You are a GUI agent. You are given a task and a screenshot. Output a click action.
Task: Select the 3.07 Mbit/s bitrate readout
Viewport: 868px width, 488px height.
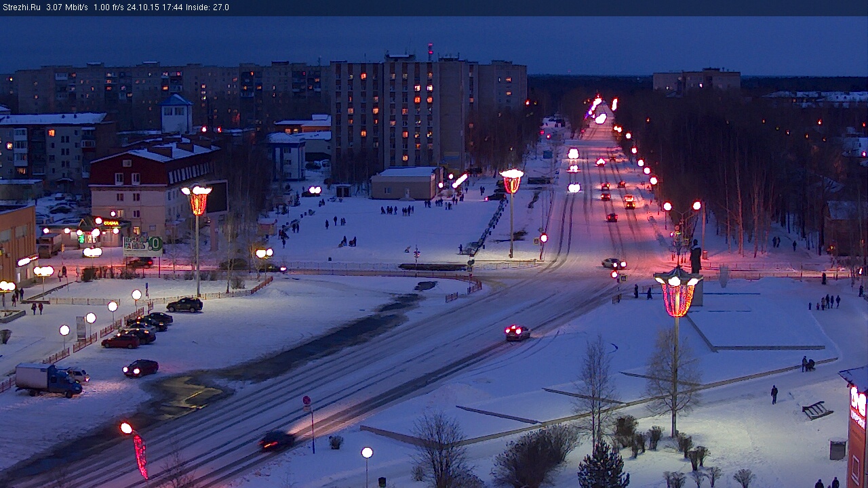[67, 7]
